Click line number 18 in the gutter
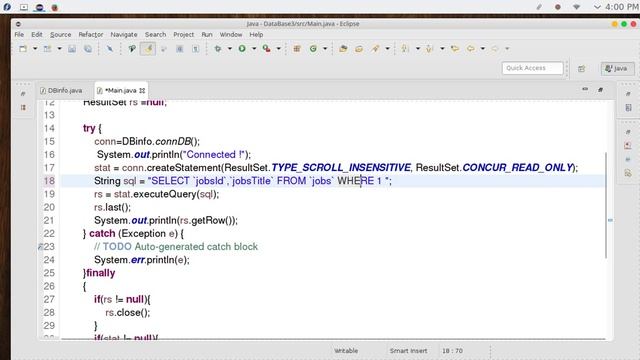The height and width of the screenshot is (360, 640). [49, 181]
